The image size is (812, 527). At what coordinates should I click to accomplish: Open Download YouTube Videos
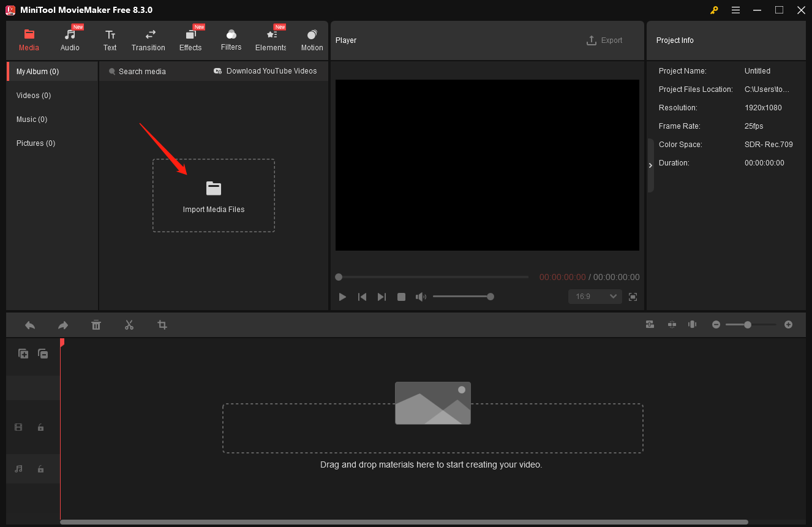(x=265, y=71)
